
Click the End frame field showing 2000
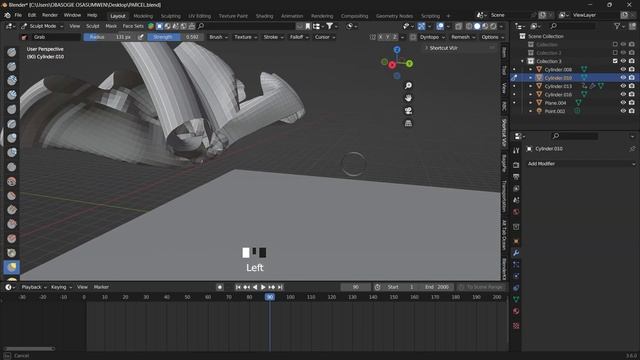coord(437,287)
